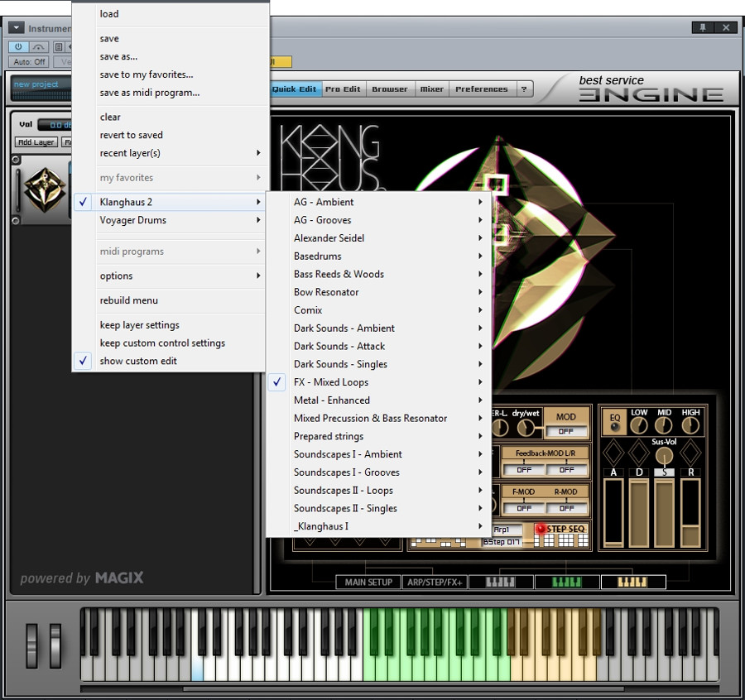The width and height of the screenshot is (745, 700).
Task: Select rebuild menu entry
Action: click(x=168, y=300)
